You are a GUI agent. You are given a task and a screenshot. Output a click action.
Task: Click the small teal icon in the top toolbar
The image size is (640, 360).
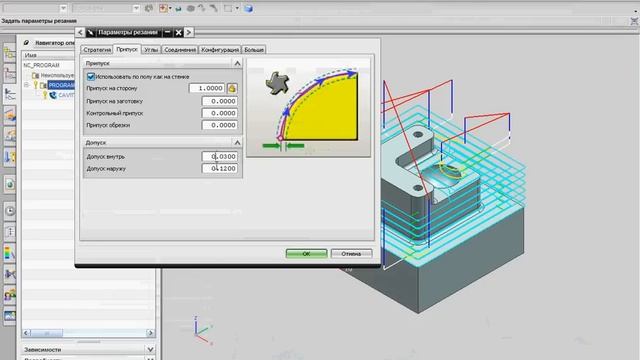coord(178,9)
